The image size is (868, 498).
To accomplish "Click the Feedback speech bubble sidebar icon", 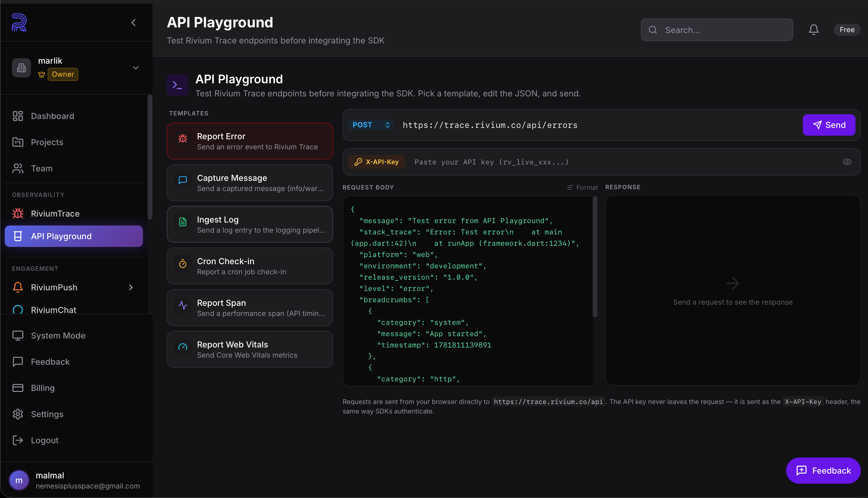I will coord(18,361).
